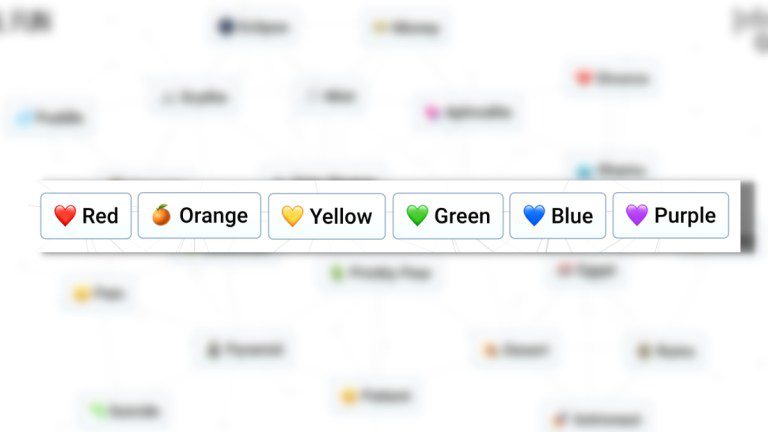This screenshot has width=768, height=432.
Task: Click the yellow heart emoji icon
Action: click(x=292, y=216)
